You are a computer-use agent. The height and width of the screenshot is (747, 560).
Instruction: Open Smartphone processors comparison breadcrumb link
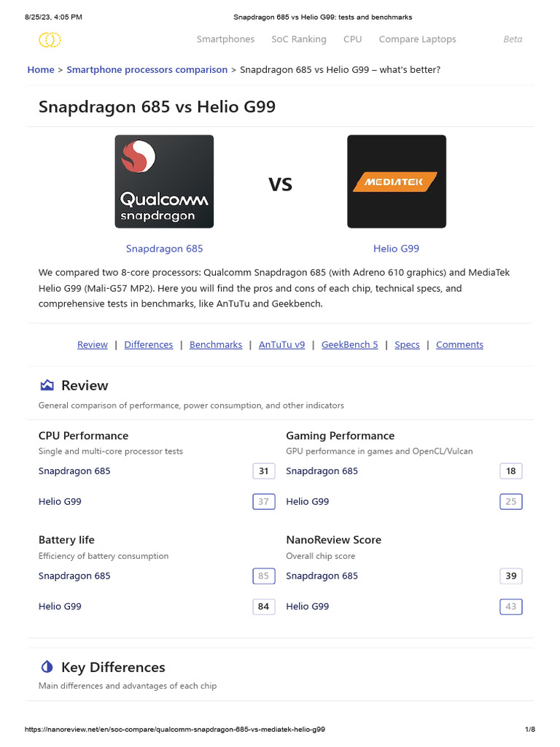point(147,70)
